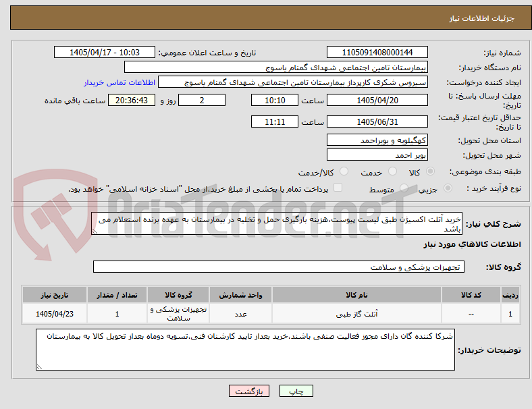The image size is (532, 409).
Task: Click the delivery province field کهگیلویه و بویراحمد
Action: (x=377, y=140)
